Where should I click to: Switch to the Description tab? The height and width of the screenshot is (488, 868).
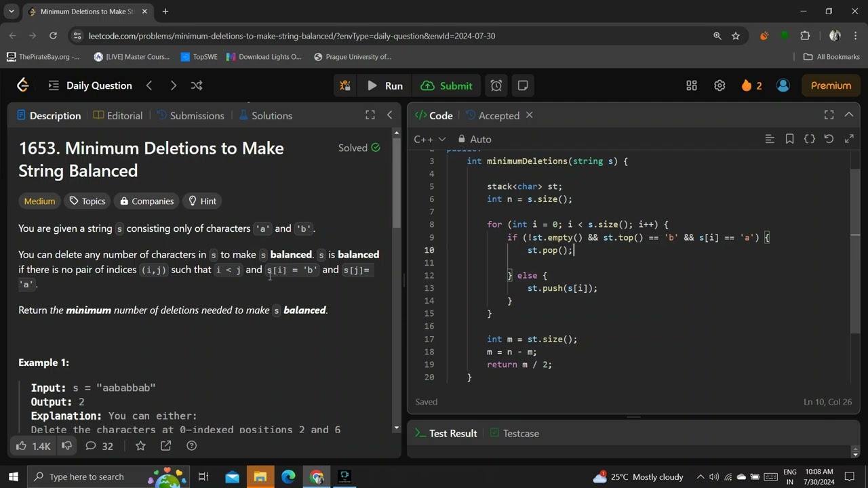pyautogui.click(x=49, y=116)
